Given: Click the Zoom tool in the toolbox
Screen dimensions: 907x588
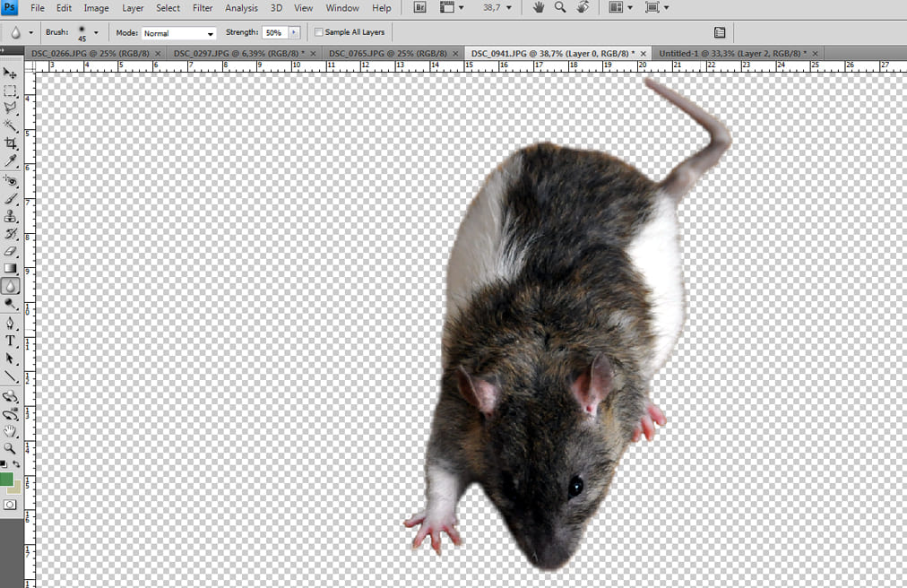Looking at the screenshot, I should tap(11, 447).
